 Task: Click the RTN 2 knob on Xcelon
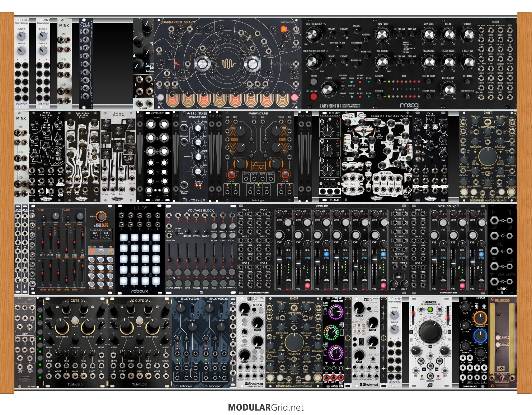[404, 283]
